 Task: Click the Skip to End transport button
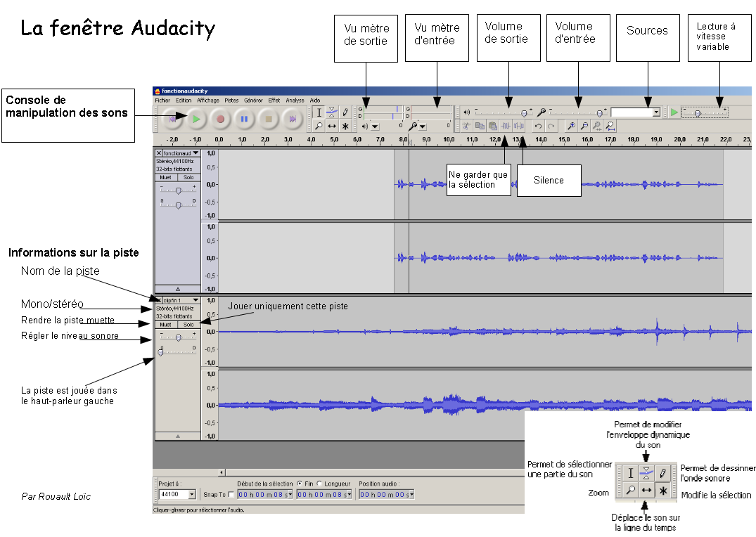(x=293, y=119)
